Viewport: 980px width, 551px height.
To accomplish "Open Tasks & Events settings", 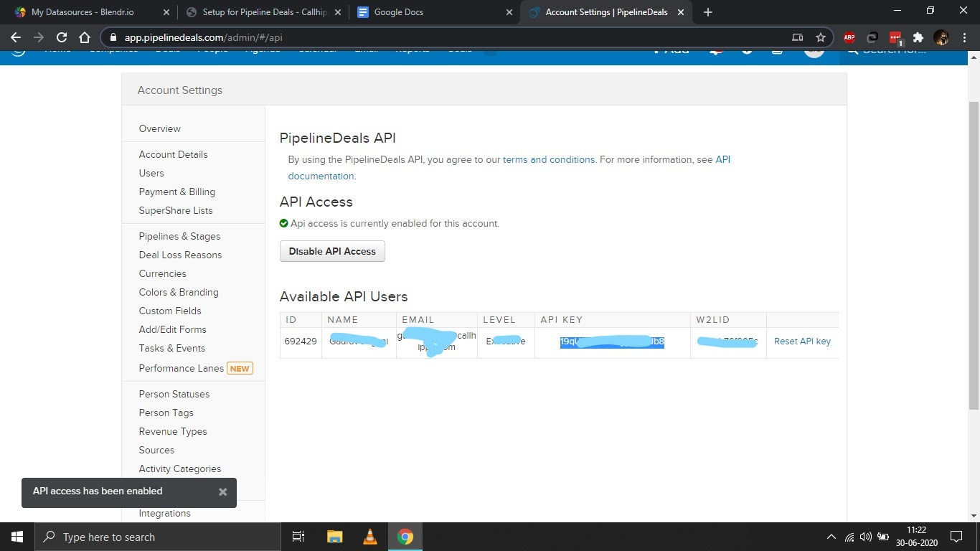I will (x=172, y=349).
